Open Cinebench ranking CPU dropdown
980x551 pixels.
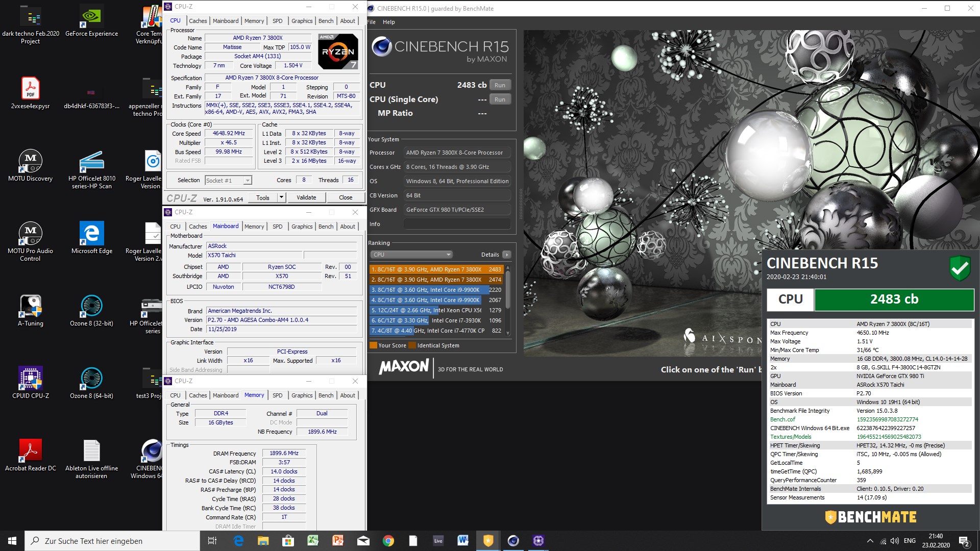tap(411, 255)
